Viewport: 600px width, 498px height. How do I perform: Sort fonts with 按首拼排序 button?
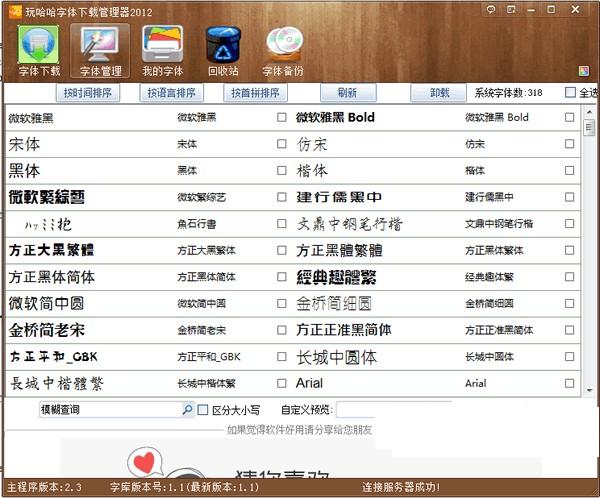coord(255,93)
